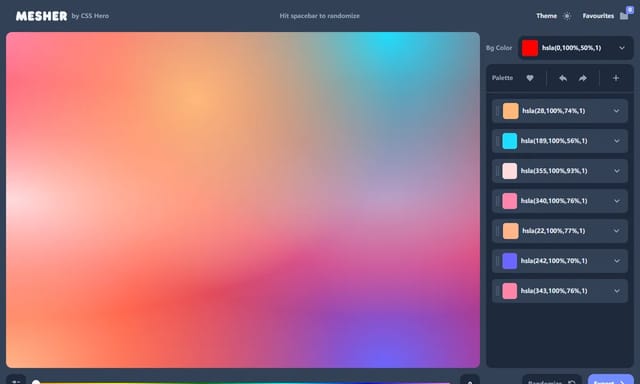Expand the hsla(189,100%,56%,1) color entry
The image size is (640, 384).
pos(617,141)
